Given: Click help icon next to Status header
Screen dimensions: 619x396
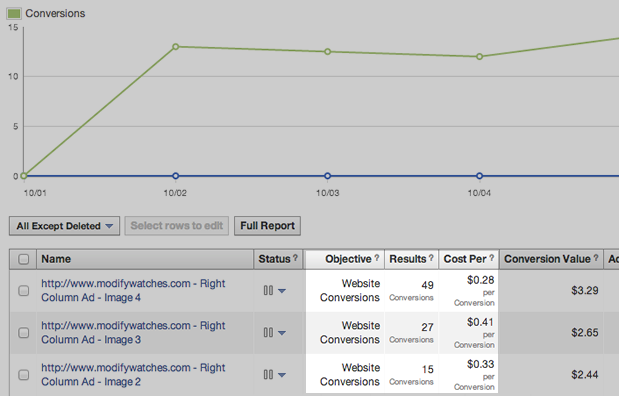Looking at the screenshot, I should coord(295,257).
